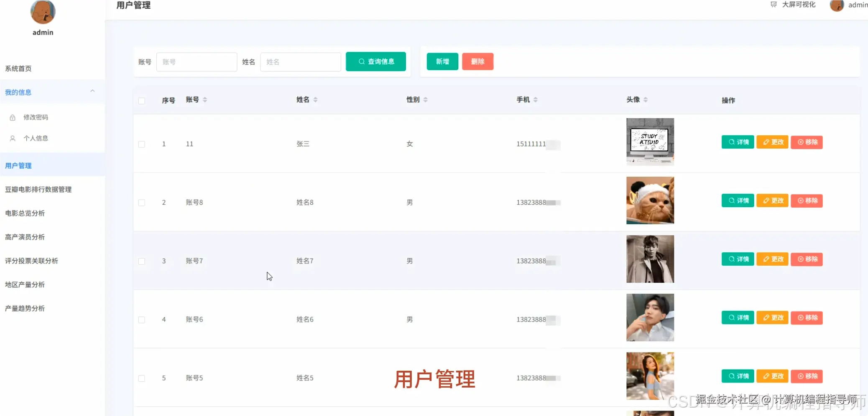Click the 大屏可视化 link
The width and height of the screenshot is (868, 416).
click(799, 5)
